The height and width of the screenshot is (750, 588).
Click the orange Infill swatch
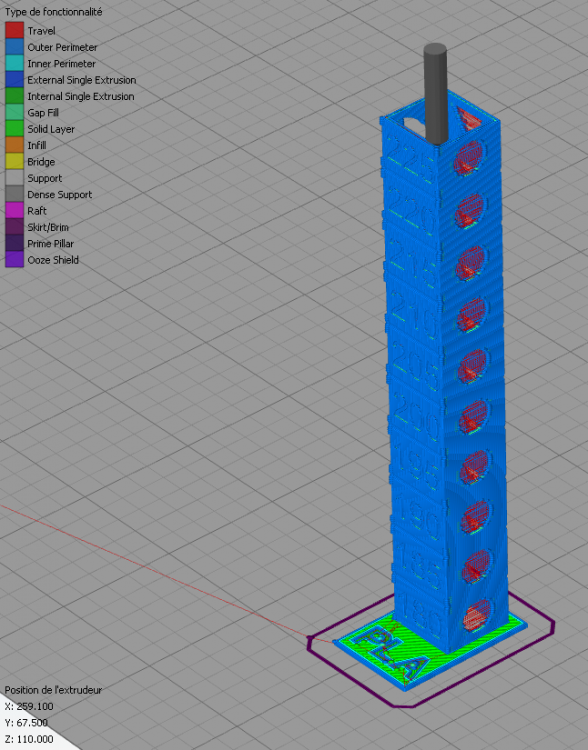point(14,144)
